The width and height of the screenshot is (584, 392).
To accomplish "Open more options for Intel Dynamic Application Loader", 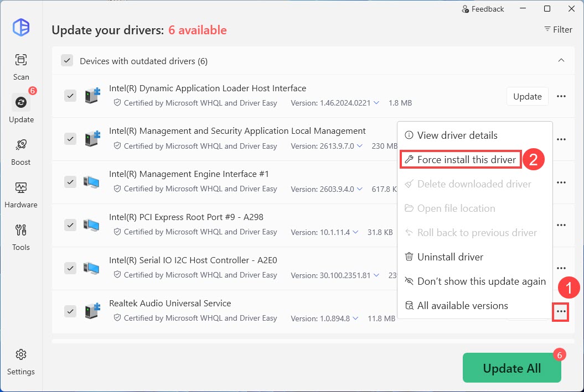I will pyautogui.click(x=561, y=96).
